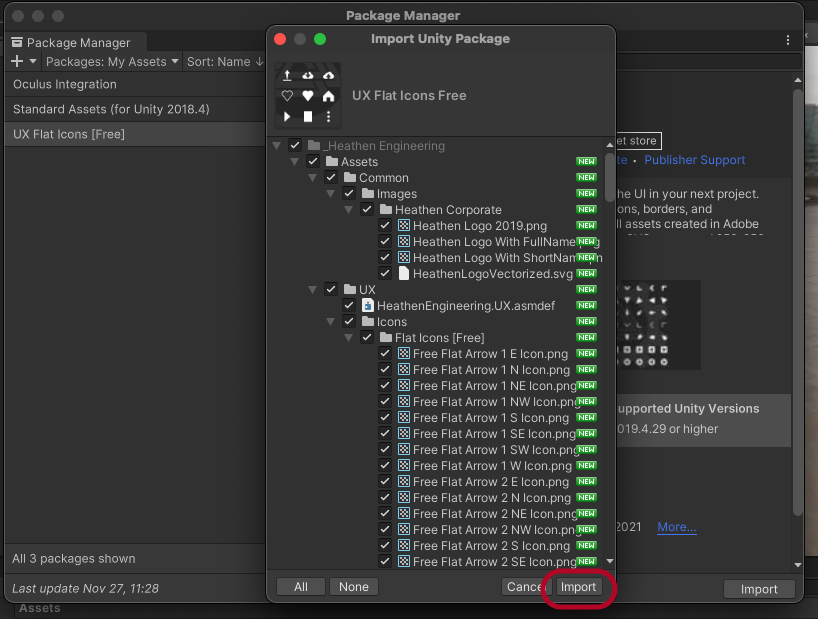
Task: Click the plus add-package icon
Action: point(17,62)
